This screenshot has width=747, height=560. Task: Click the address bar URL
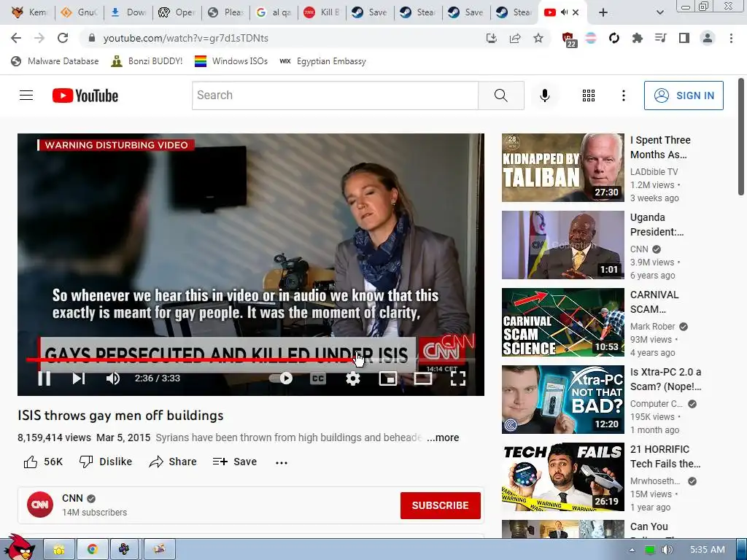click(x=186, y=38)
